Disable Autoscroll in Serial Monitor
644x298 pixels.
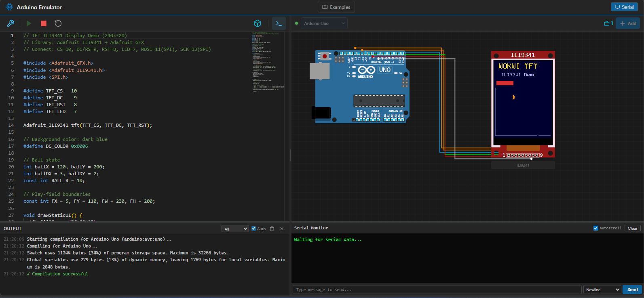pyautogui.click(x=595, y=228)
